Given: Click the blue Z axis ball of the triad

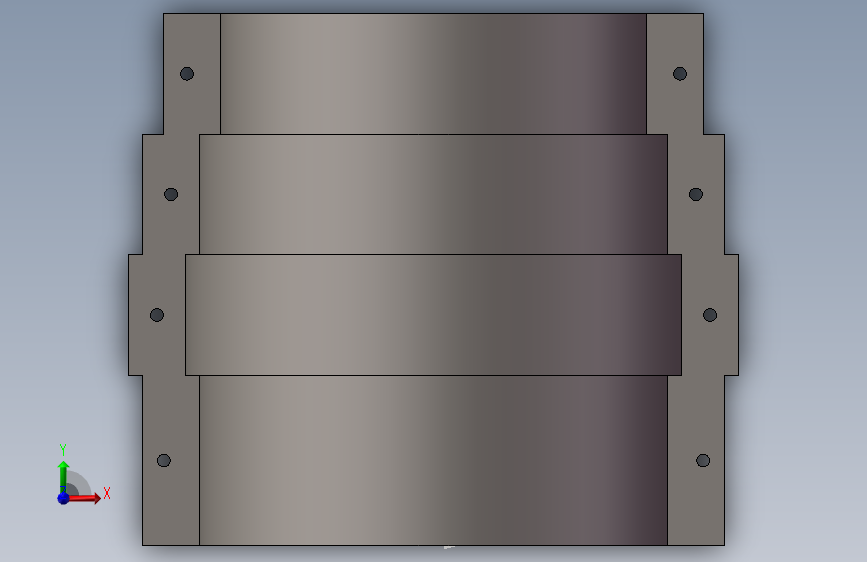Looking at the screenshot, I should click(63, 498).
